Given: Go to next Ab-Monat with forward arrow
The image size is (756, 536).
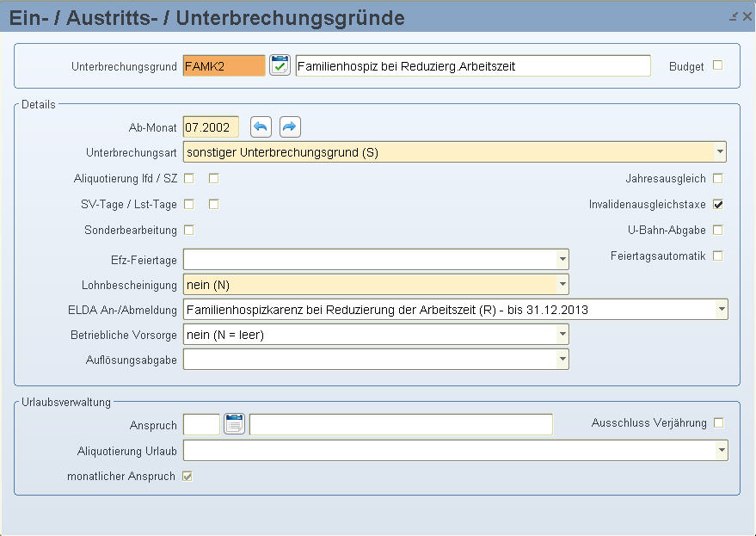Looking at the screenshot, I should (290, 126).
